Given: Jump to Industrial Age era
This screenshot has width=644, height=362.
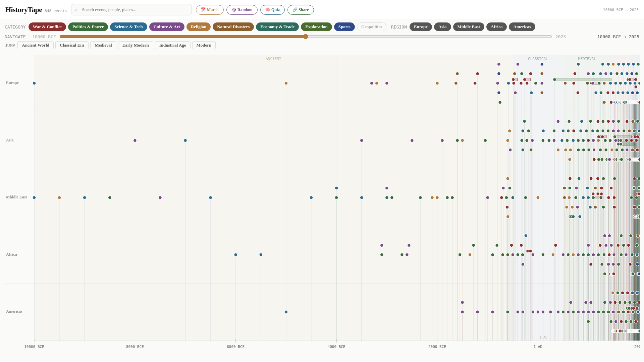Looking at the screenshot, I should (172, 45).
